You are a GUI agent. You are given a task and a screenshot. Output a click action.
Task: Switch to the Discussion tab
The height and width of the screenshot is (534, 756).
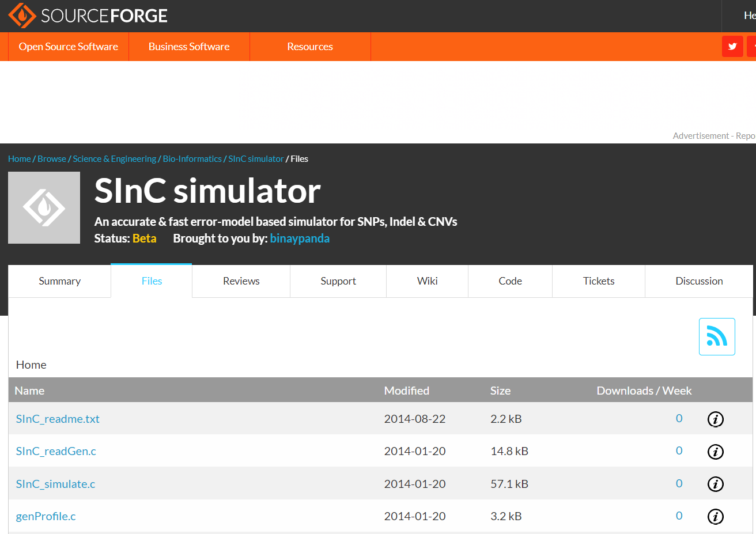coord(699,281)
